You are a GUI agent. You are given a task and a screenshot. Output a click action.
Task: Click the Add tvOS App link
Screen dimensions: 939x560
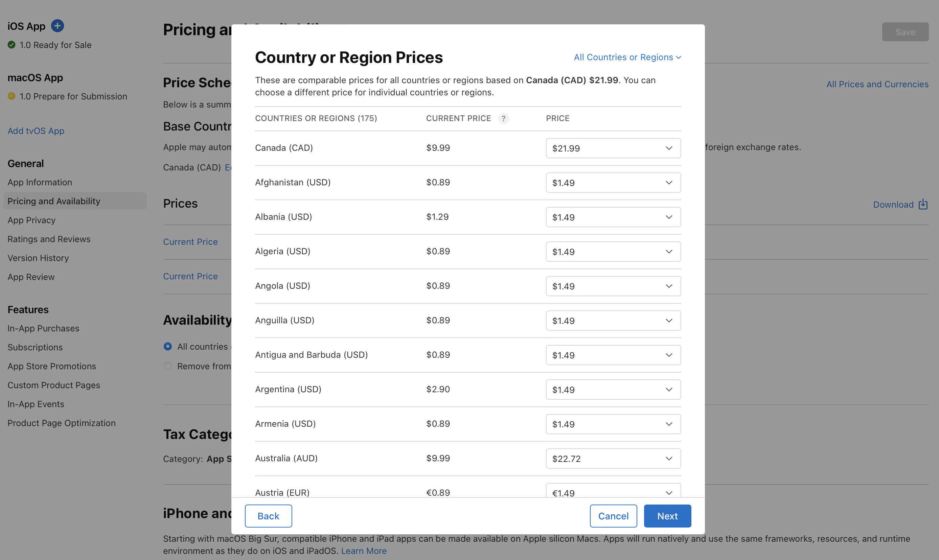[36, 130]
